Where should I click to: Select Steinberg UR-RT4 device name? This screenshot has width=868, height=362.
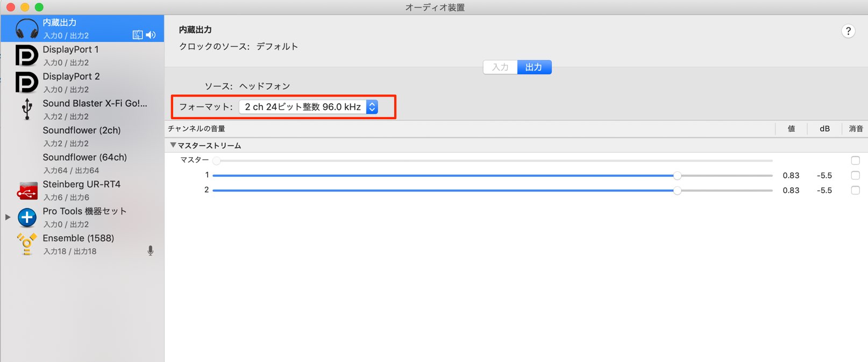(x=82, y=184)
